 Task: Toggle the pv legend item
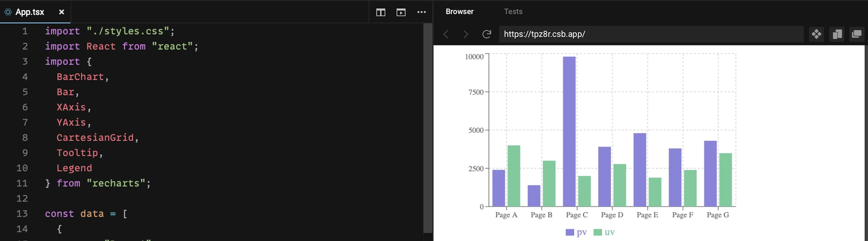click(x=576, y=232)
